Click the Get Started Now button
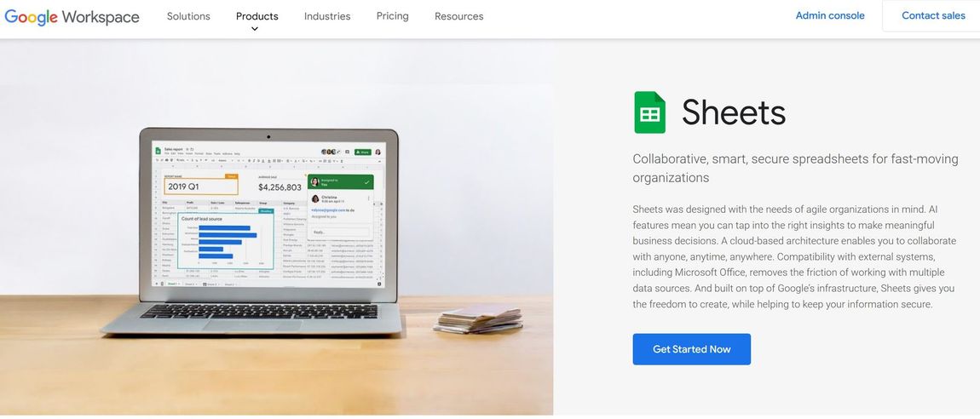The width and height of the screenshot is (980, 419). [691, 349]
